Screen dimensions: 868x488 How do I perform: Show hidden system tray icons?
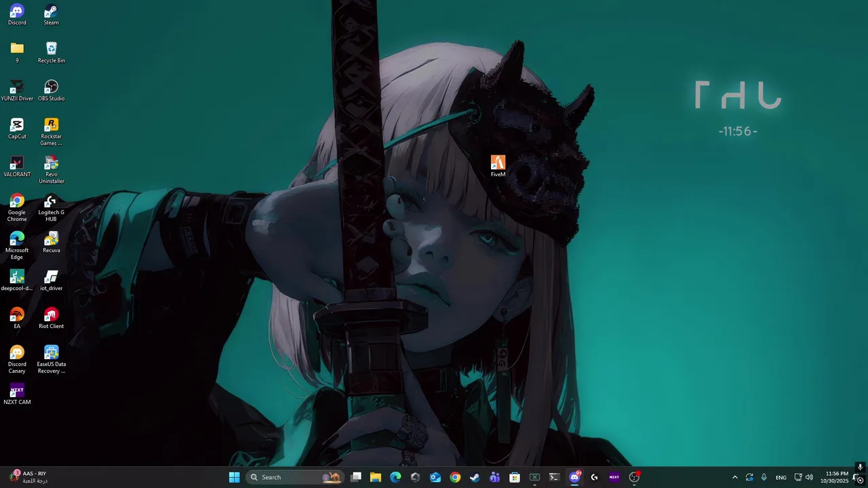[x=734, y=477]
